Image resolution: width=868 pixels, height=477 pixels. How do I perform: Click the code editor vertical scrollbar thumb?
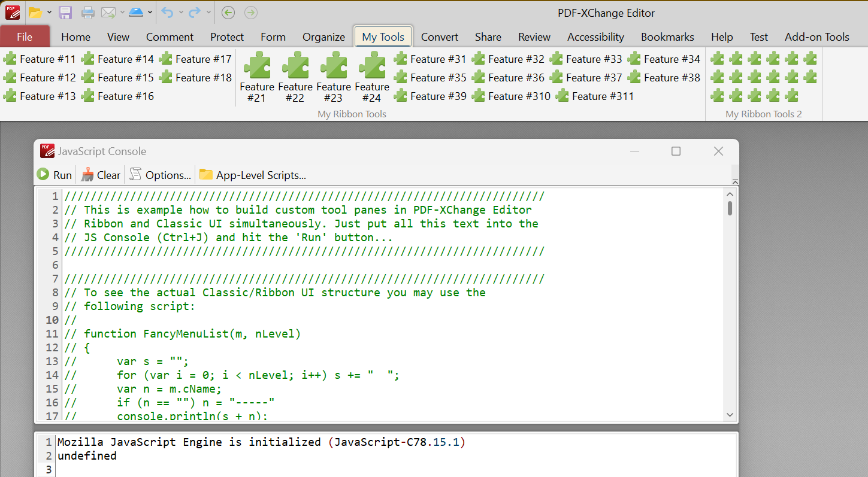tap(730, 208)
